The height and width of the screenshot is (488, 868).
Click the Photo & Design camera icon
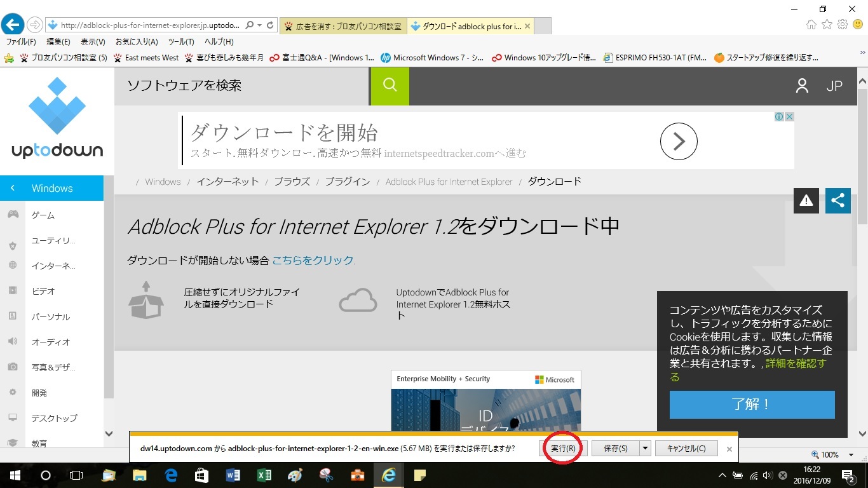click(13, 367)
